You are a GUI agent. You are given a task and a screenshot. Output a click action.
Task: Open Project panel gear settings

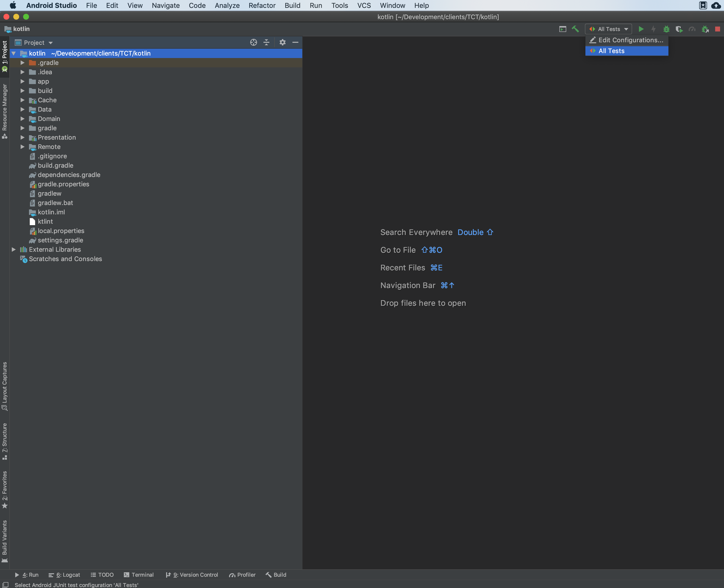pyautogui.click(x=282, y=42)
